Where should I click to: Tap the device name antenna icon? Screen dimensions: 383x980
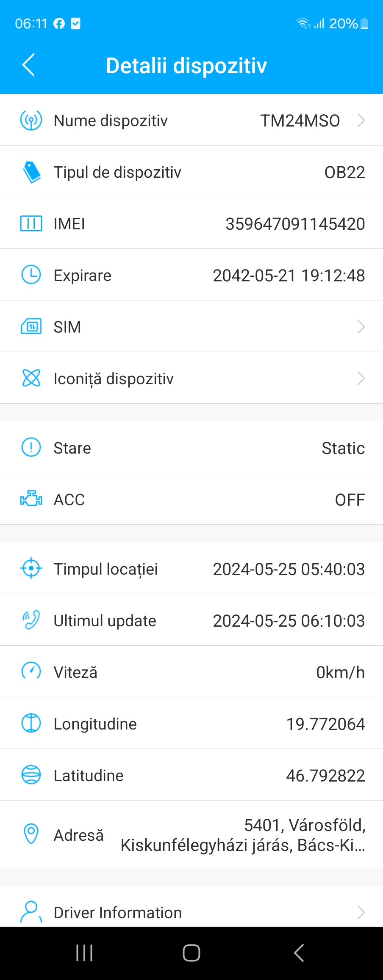coord(31,121)
